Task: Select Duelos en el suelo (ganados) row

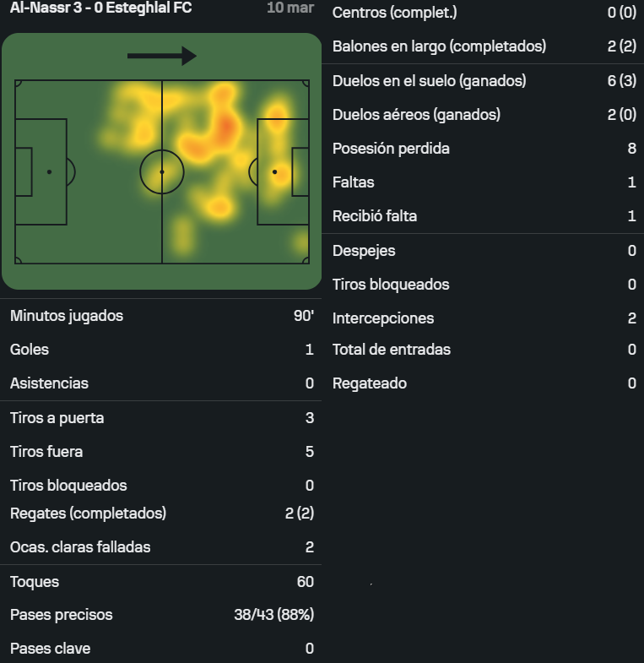Action: coord(484,81)
